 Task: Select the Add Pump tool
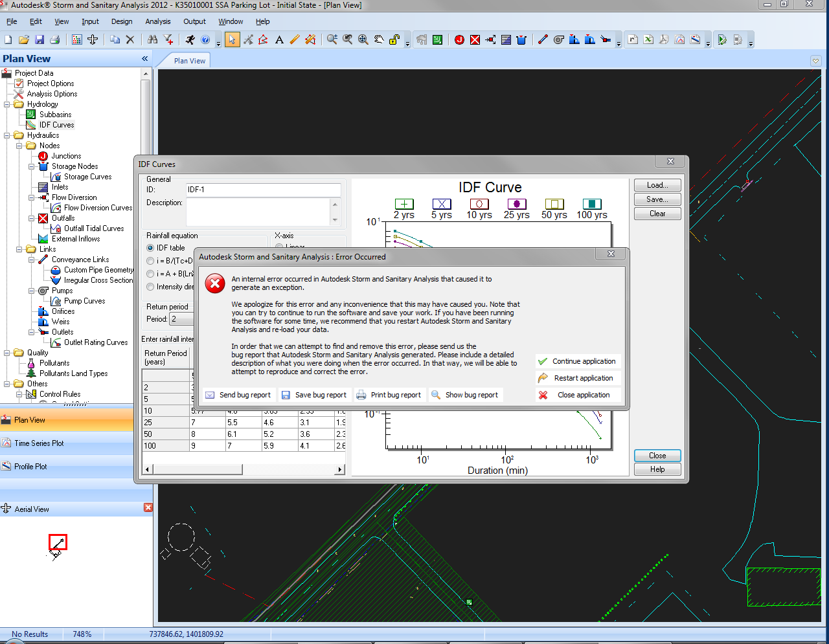[x=558, y=39]
